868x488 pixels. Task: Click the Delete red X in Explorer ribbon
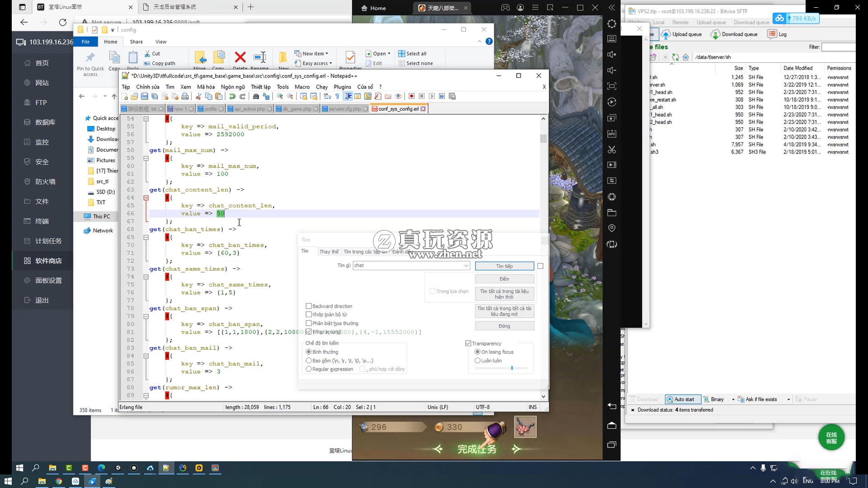click(x=240, y=57)
